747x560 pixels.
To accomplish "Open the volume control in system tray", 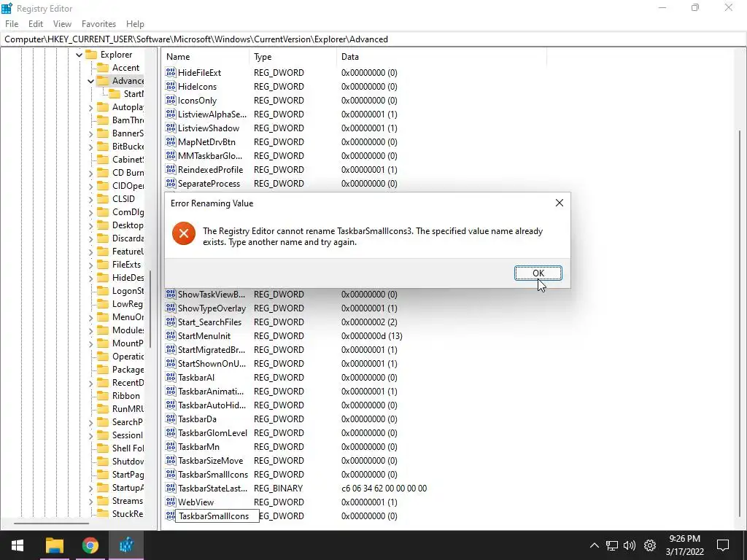I will pyautogui.click(x=630, y=545).
